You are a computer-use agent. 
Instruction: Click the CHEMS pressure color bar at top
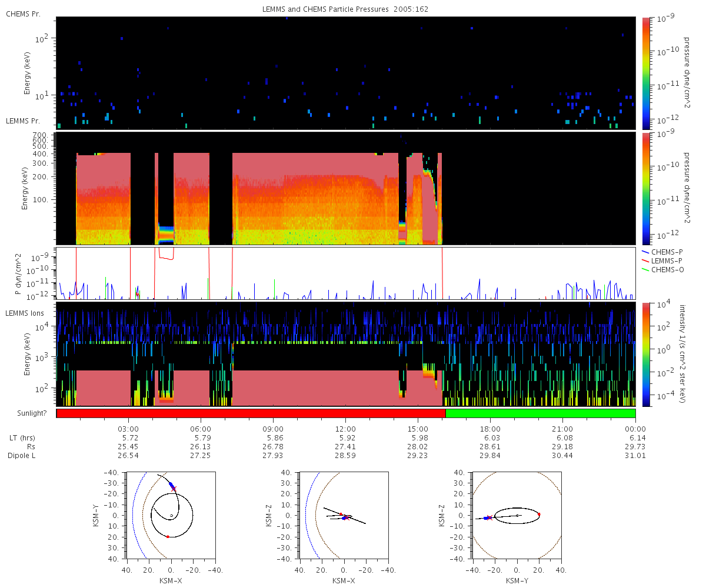tap(647, 73)
